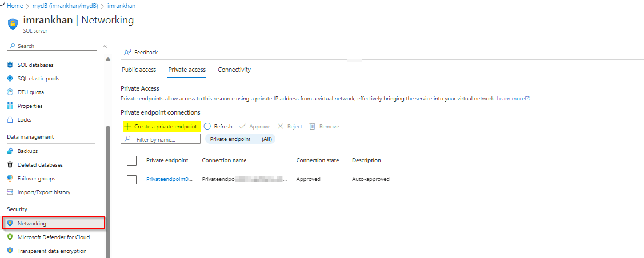Click the Failover groups globe icon
Image resolution: width=644 pixels, height=258 pixels.
[10, 179]
